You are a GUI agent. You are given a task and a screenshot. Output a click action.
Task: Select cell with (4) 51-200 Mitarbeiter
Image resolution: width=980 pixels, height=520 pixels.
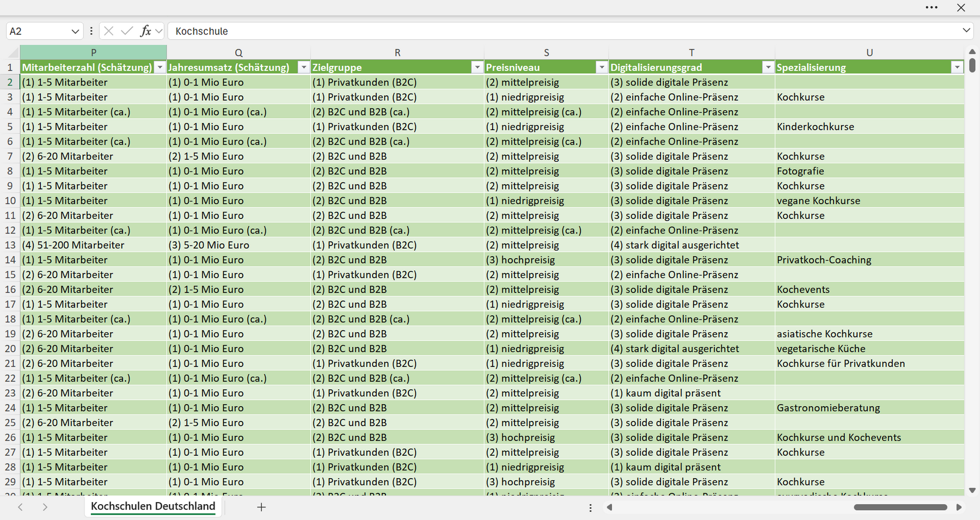(94, 245)
